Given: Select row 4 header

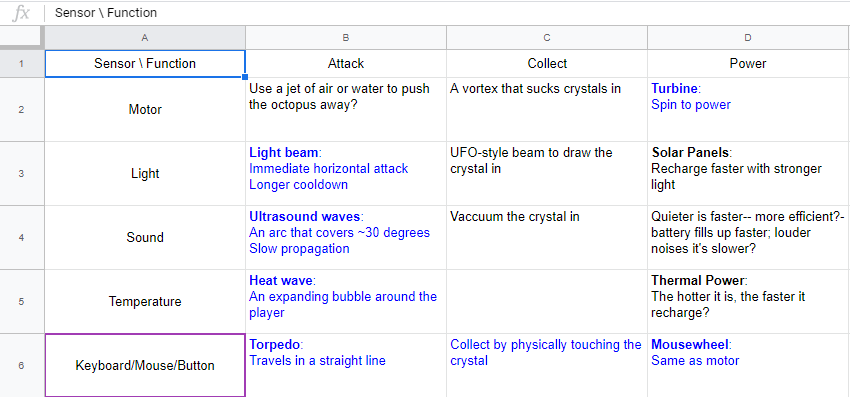Looking at the screenshot, I should (21, 238).
